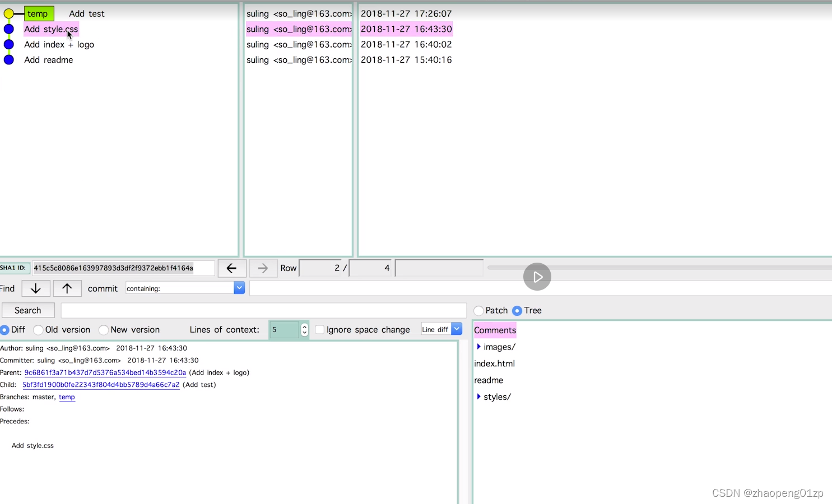832x504 pixels.
Task: Expand the images/ folder in tree
Action: [478, 347]
